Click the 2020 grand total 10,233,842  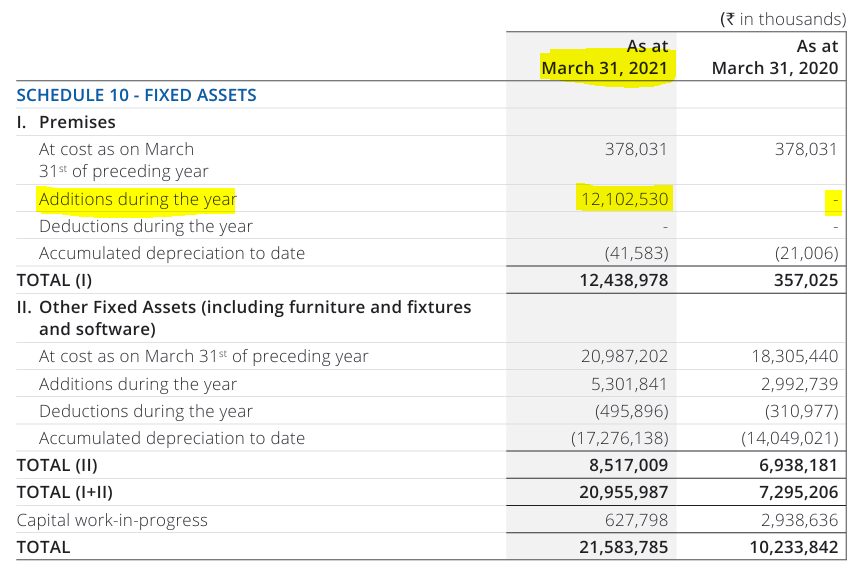point(793,547)
